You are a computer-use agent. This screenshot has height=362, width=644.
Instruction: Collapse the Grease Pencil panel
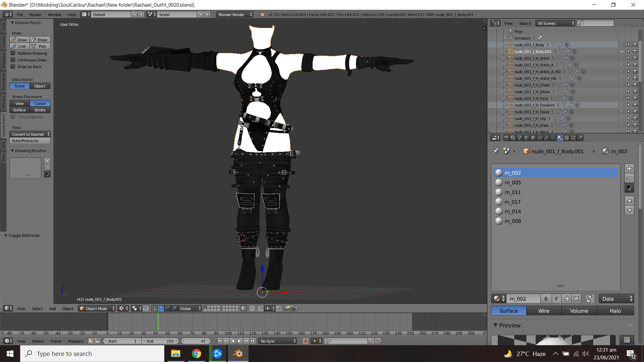click(x=12, y=22)
